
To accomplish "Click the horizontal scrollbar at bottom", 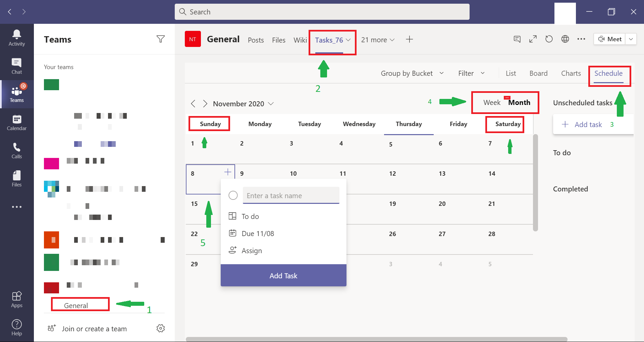I will point(376,339).
